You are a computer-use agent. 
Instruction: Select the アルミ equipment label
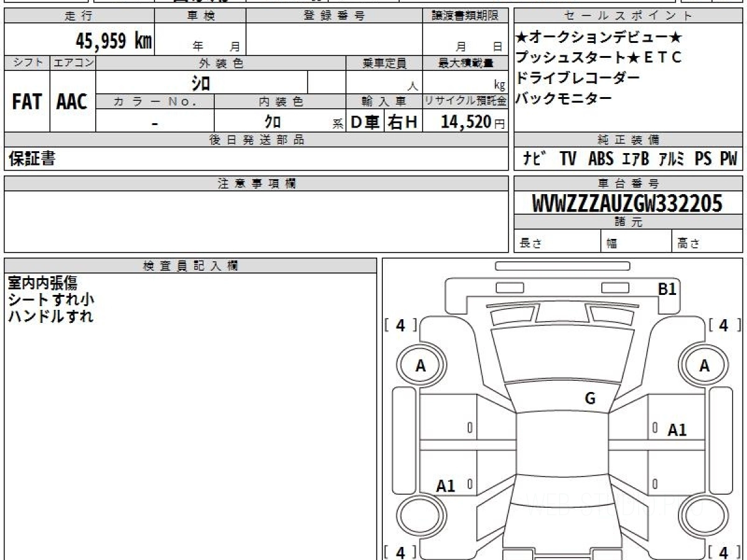pyautogui.click(x=672, y=159)
